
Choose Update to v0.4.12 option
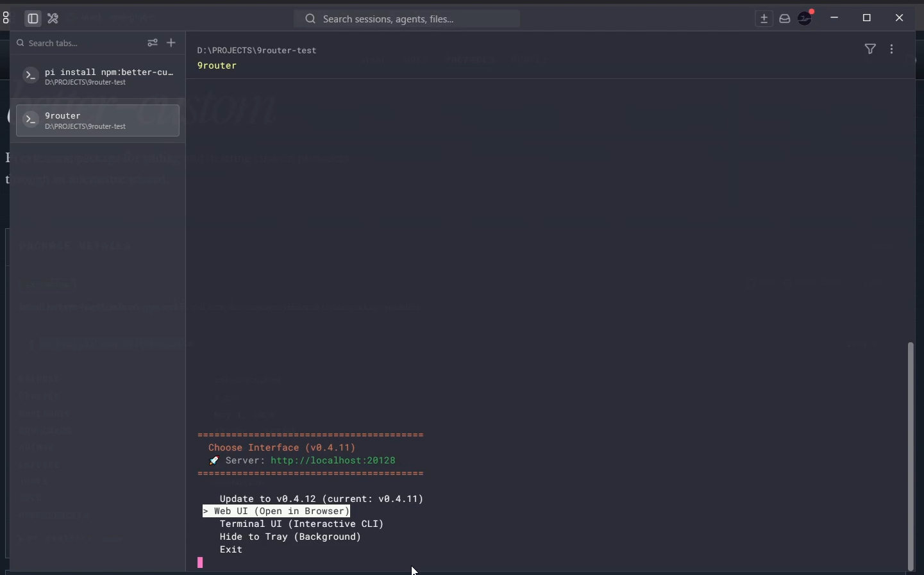(322, 499)
